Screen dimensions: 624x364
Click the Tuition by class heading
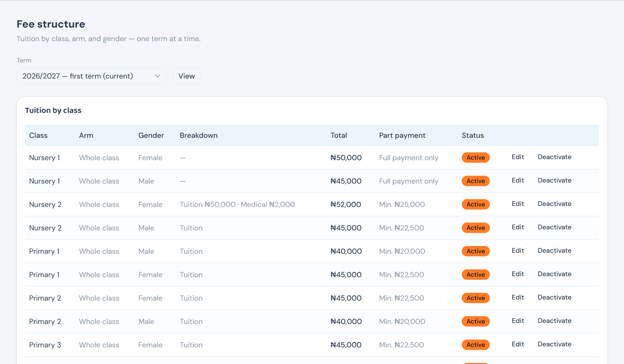pyautogui.click(x=53, y=110)
